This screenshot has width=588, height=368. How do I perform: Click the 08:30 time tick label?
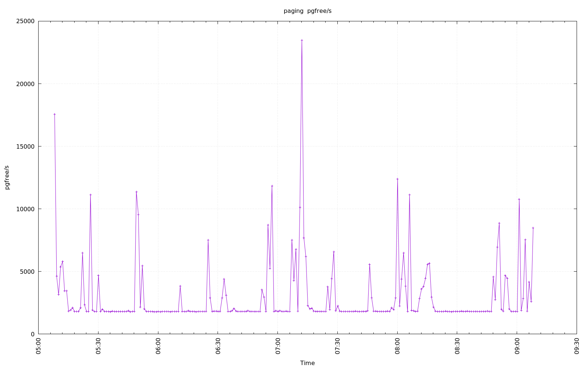[457, 346]
